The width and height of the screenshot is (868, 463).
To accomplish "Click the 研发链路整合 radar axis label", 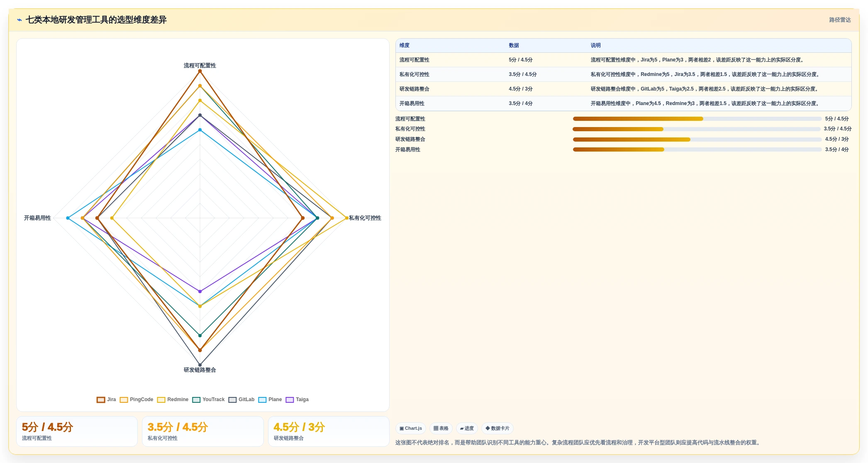I will [200, 370].
